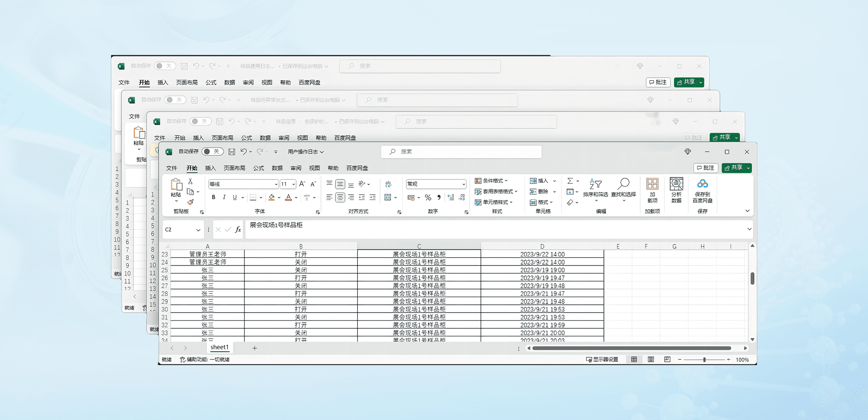Click the Wrap Text icon
Viewport: 868px width, 420px height.
(x=388, y=184)
